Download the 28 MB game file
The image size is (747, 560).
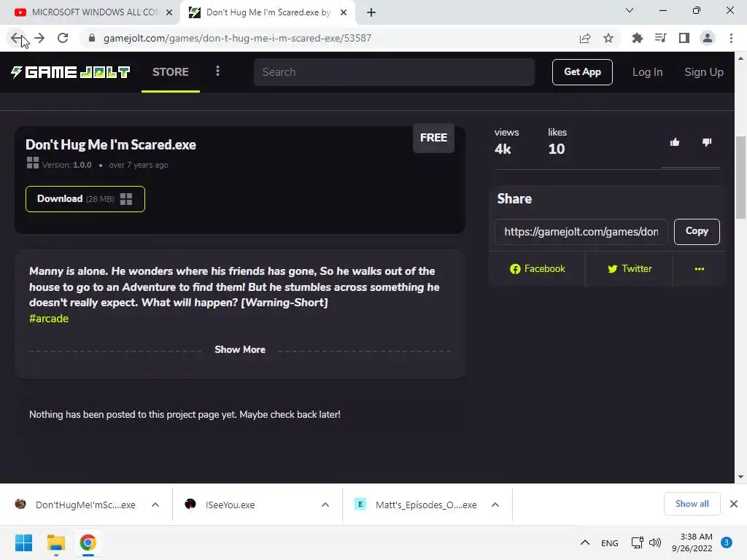pos(85,198)
